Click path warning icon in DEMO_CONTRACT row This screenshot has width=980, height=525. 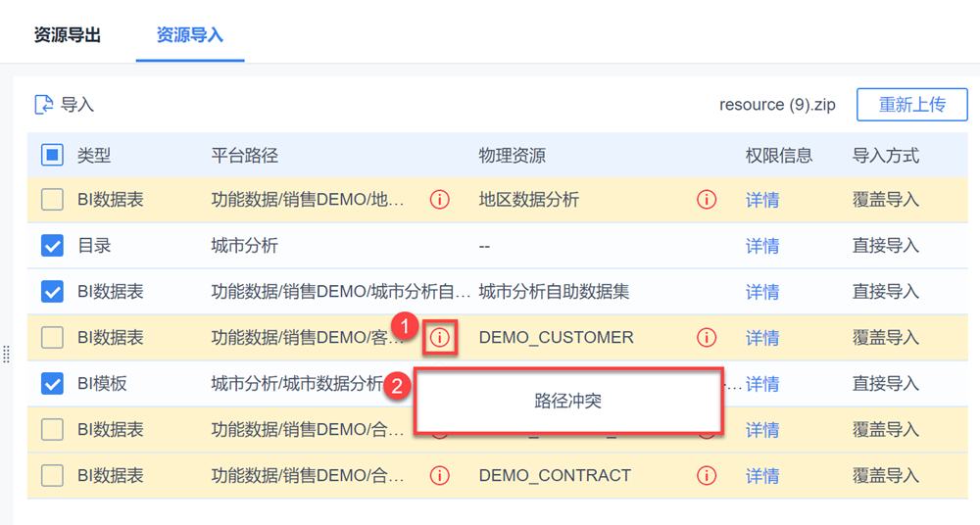point(440,476)
